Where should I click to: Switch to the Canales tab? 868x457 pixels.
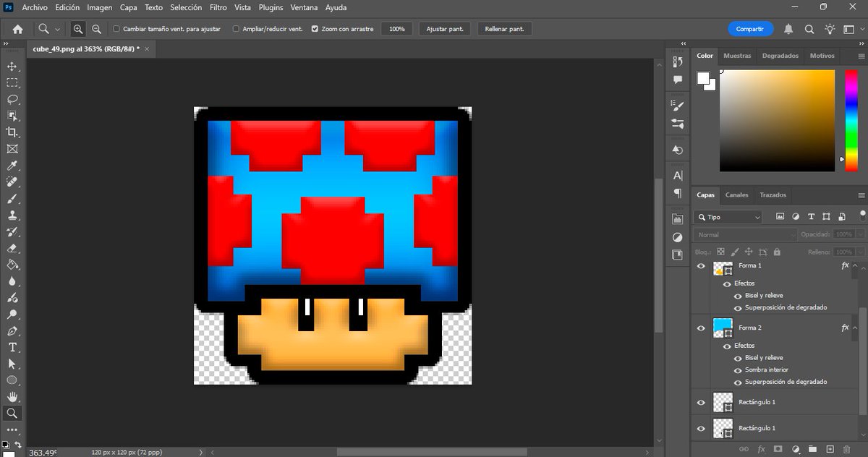(737, 195)
